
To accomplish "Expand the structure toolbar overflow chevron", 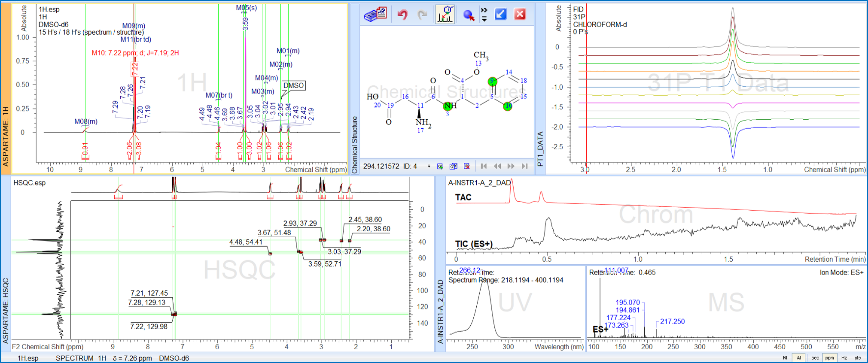I will pyautogui.click(x=484, y=14).
